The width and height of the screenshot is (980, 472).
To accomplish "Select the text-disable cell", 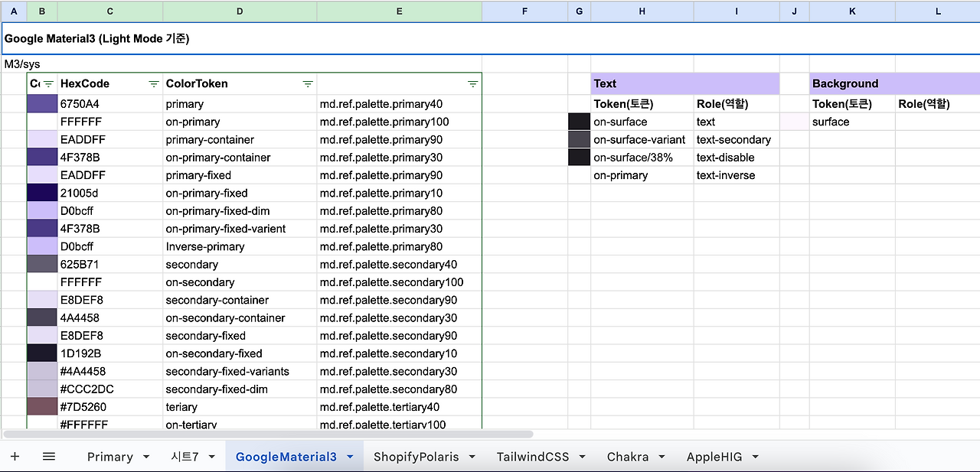I will (737, 158).
